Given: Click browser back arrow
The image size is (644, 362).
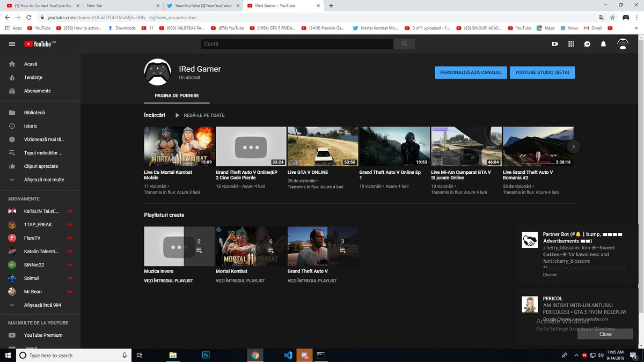Looking at the screenshot, I should (x=8, y=17).
